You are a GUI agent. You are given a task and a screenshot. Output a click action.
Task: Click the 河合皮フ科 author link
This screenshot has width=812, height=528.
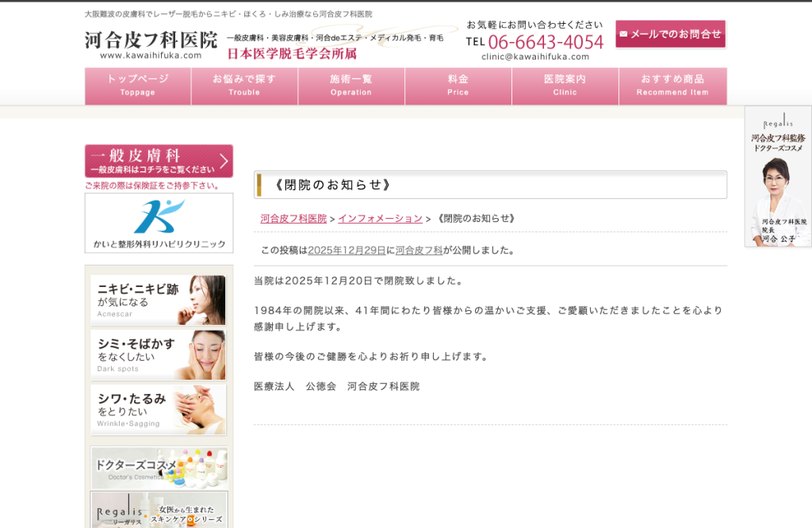(419, 251)
